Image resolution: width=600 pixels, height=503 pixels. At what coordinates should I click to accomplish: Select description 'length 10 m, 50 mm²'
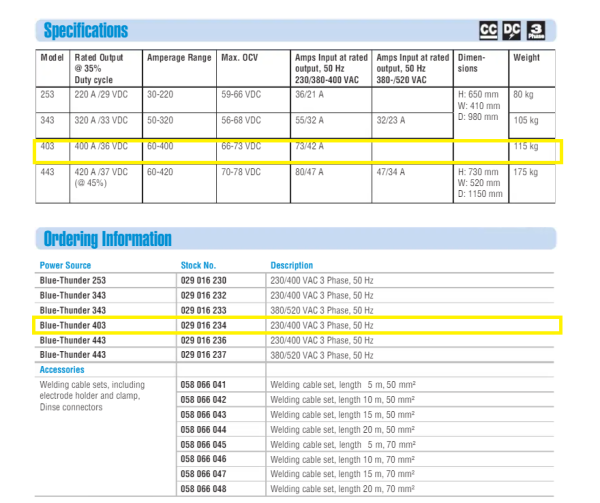(x=377, y=400)
